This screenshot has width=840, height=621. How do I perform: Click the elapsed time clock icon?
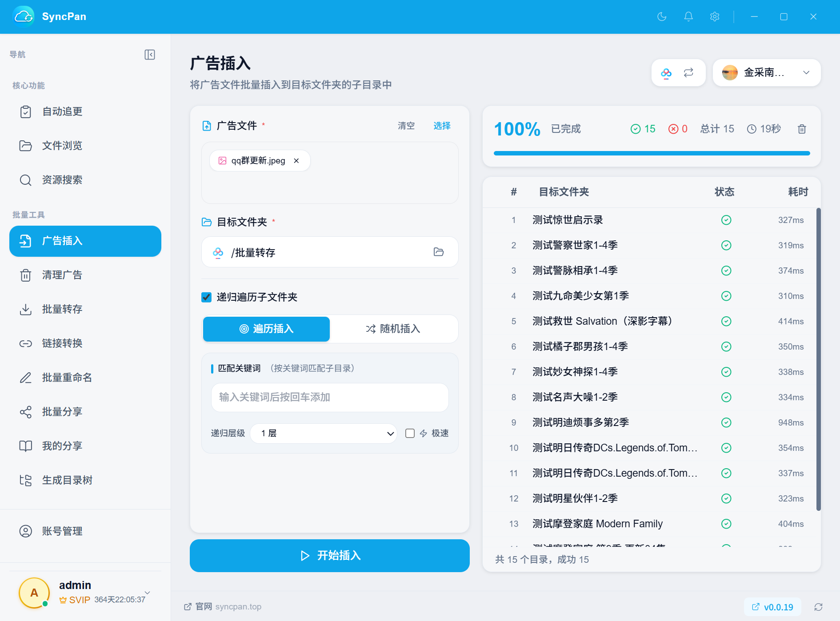click(x=752, y=129)
